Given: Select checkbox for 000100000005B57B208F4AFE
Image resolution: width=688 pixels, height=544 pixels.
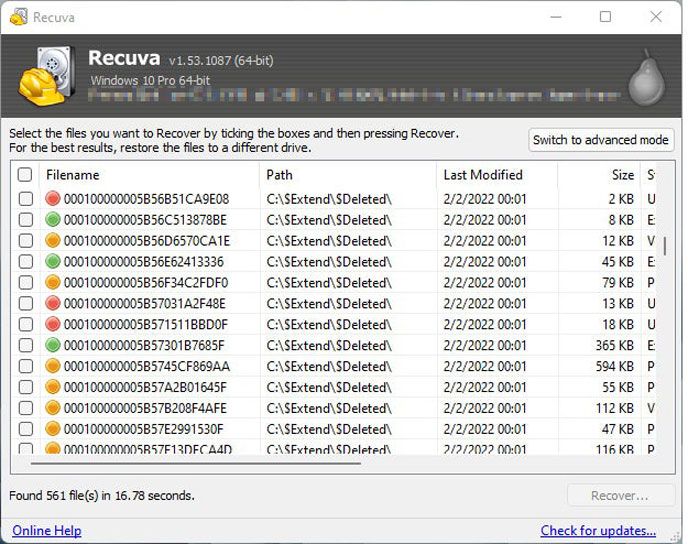Looking at the screenshot, I should click(x=25, y=408).
